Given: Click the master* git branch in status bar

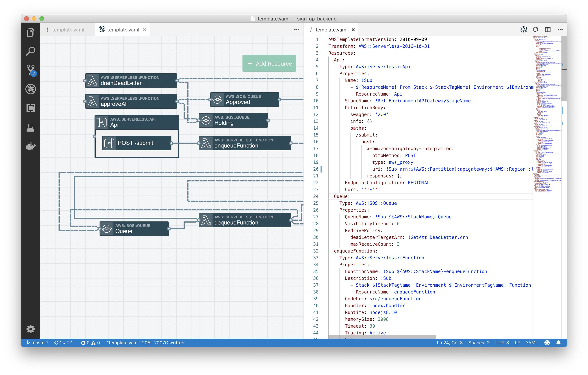Looking at the screenshot, I should click(37, 343).
